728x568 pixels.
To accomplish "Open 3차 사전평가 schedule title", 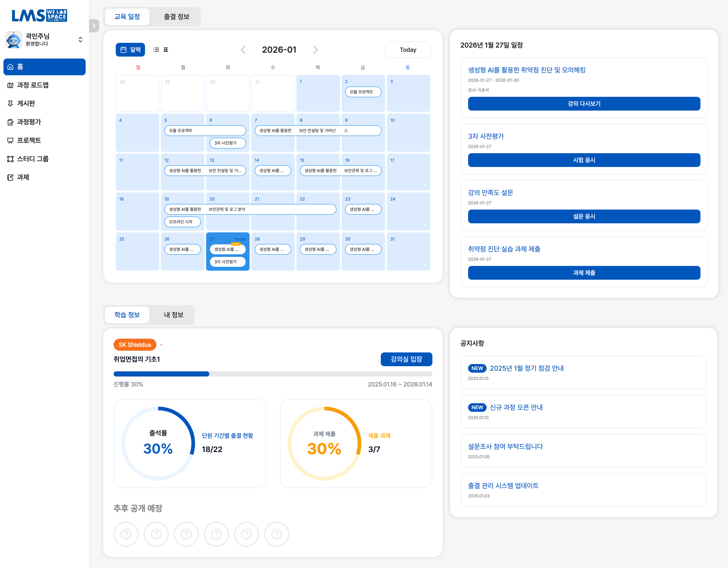I will (486, 136).
